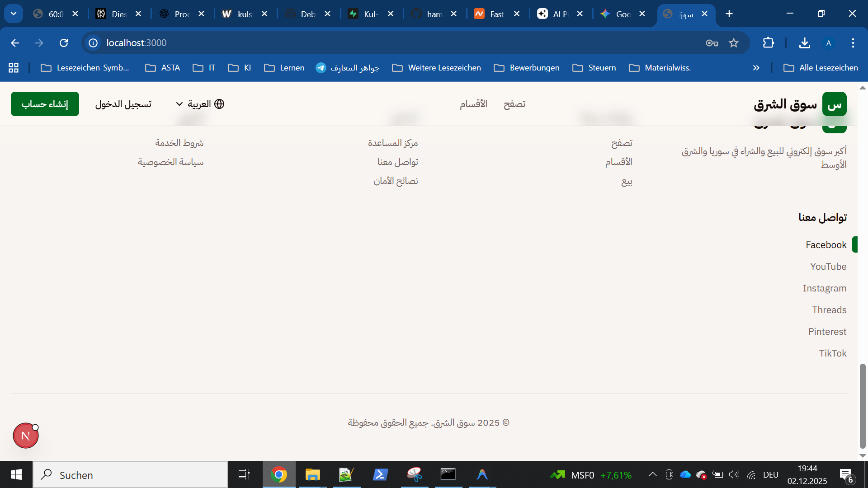Reload the page with the refresh icon
The height and width of the screenshot is (488, 868).
tap(64, 43)
